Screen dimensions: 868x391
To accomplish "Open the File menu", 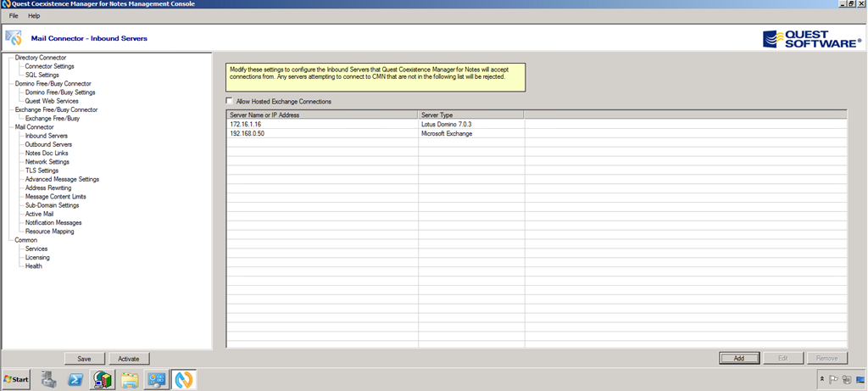I will [14, 16].
